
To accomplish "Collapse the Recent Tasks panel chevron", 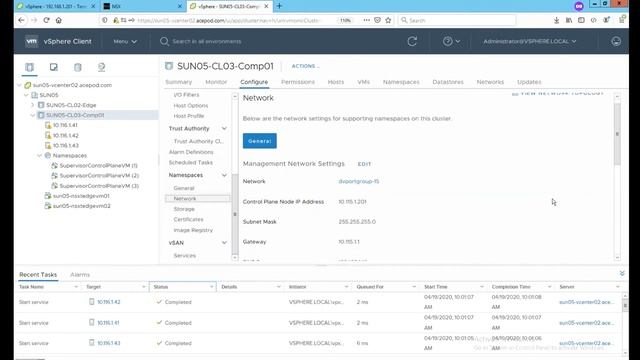I will click(x=622, y=273).
